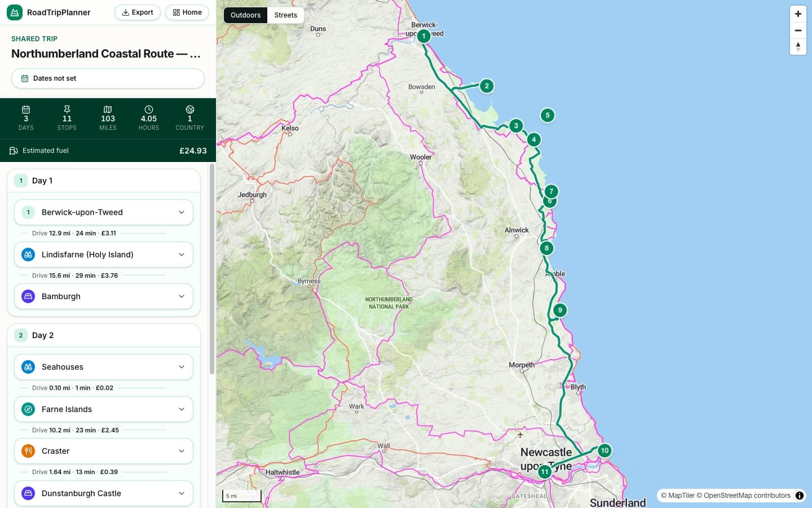
Task: Click the £24.93 fuel estimate
Action: pos(193,151)
